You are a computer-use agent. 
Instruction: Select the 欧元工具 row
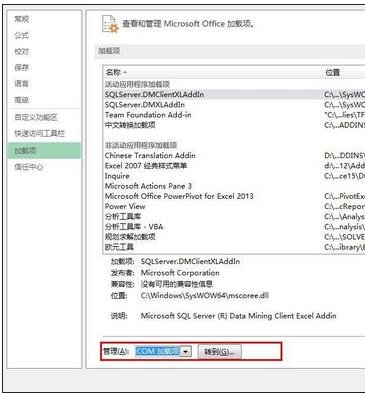pyautogui.click(x=234, y=247)
